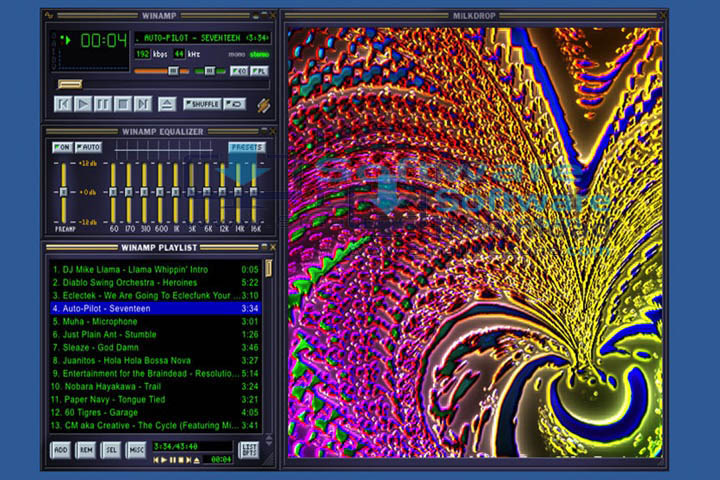Toggle the equalizer AUTO button
720x480 pixels.
pyautogui.click(x=88, y=147)
